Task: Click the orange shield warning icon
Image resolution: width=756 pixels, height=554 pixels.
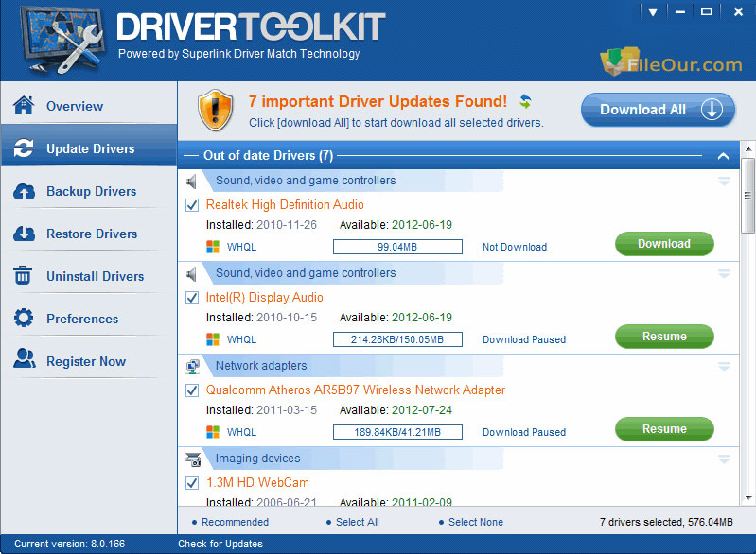Action: 215,110
